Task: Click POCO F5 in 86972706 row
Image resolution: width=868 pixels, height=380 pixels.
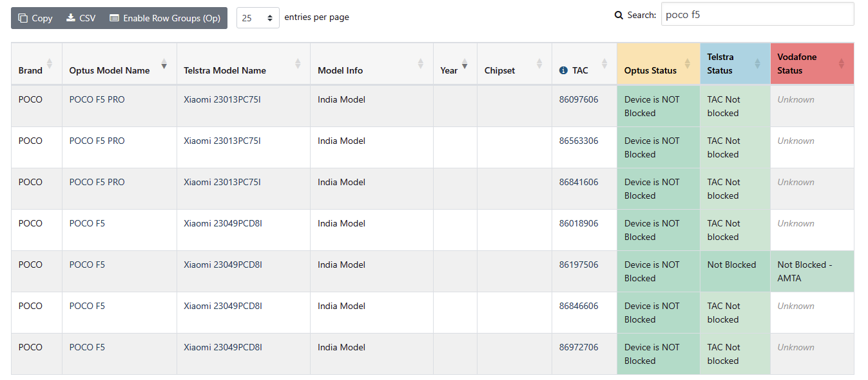Action: tap(87, 347)
